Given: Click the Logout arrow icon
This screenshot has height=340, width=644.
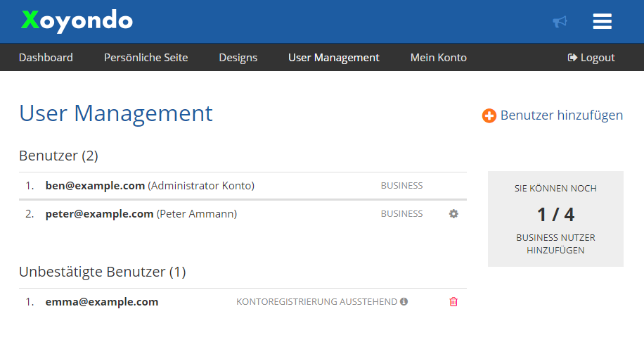Looking at the screenshot, I should [x=572, y=58].
